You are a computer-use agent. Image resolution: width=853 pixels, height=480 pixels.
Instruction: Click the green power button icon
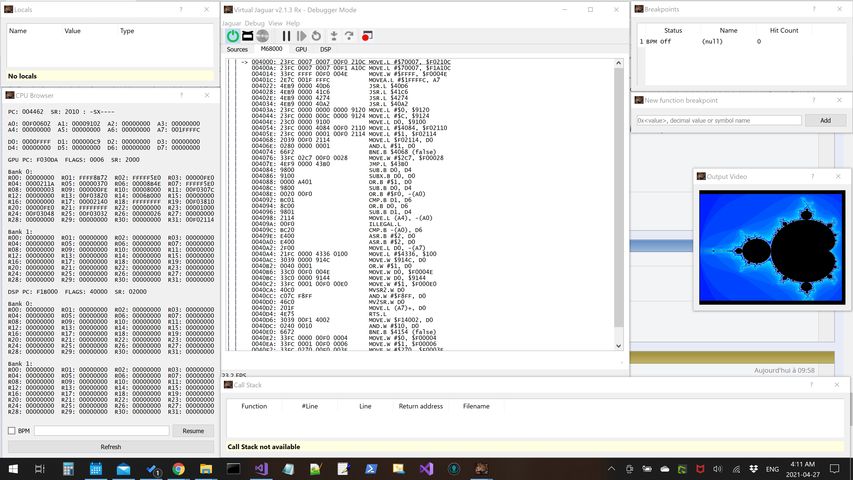pyautogui.click(x=233, y=36)
